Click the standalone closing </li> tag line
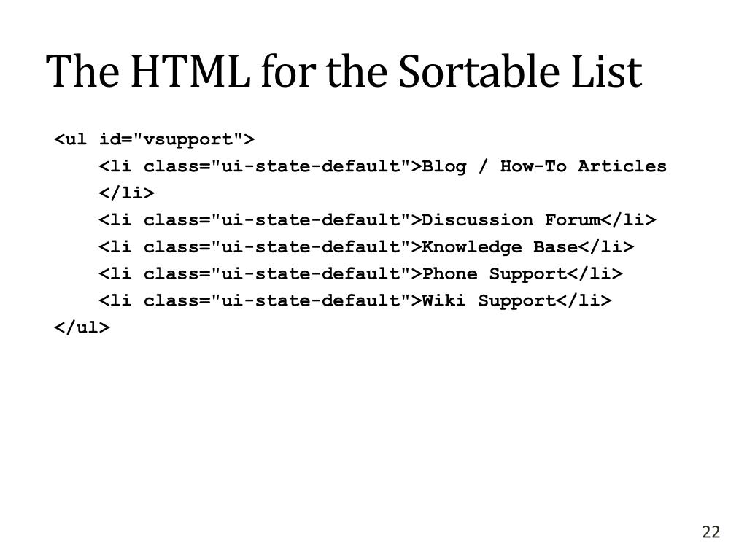The width and height of the screenshot is (747, 560). pyautogui.click(x=127, y=192)
